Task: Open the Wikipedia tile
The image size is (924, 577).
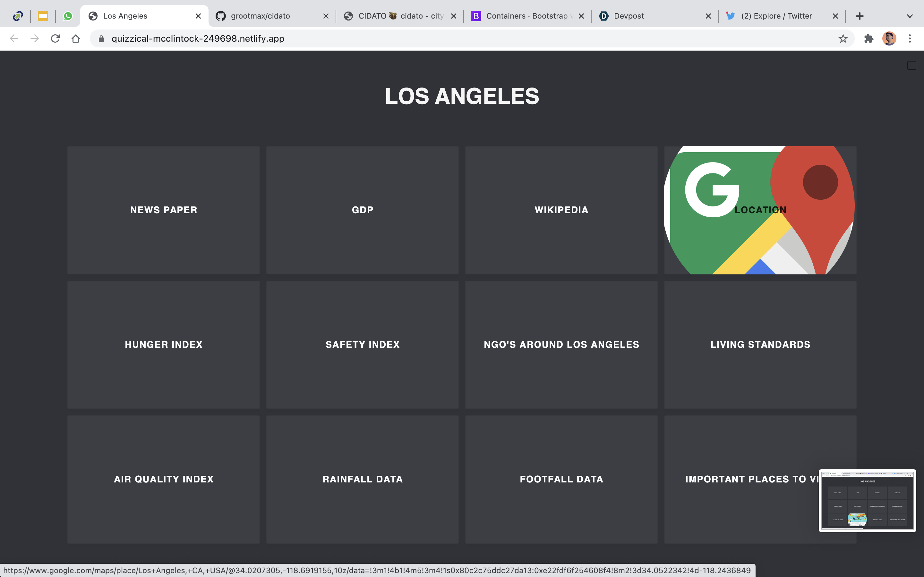Action: point(561,210)
